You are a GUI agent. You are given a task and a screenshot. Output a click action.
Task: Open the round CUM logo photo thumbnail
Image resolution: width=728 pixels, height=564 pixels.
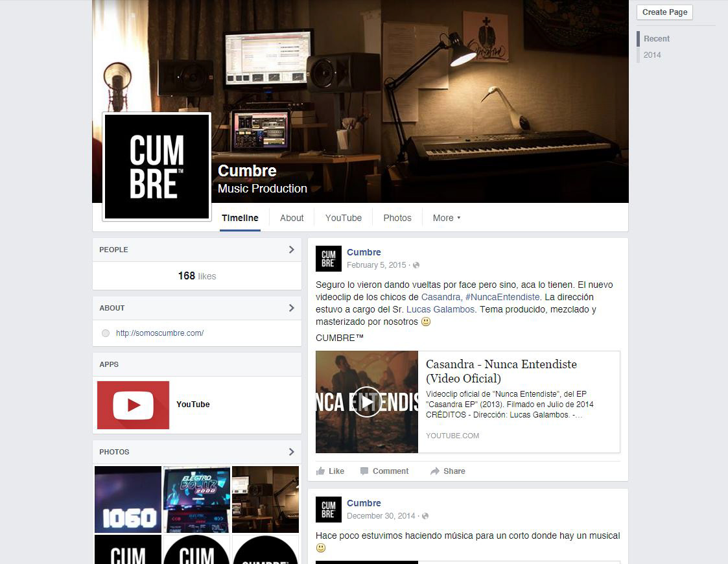(197, 550)
